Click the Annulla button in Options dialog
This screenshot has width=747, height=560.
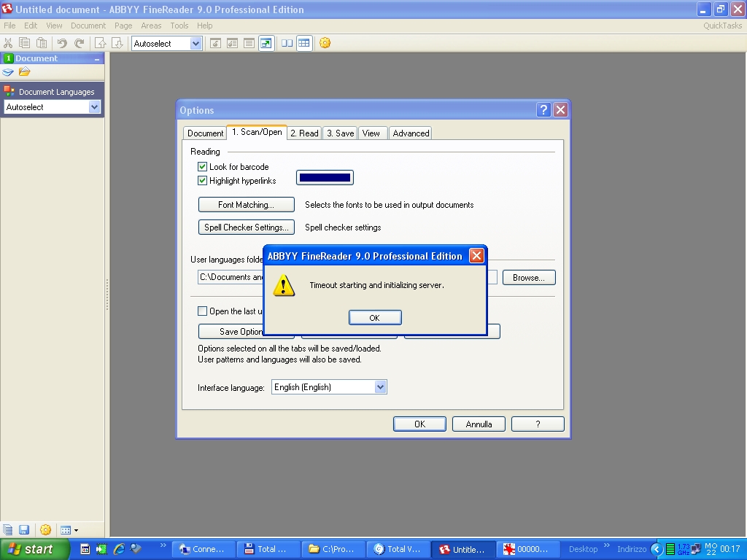tap(479, 424)
